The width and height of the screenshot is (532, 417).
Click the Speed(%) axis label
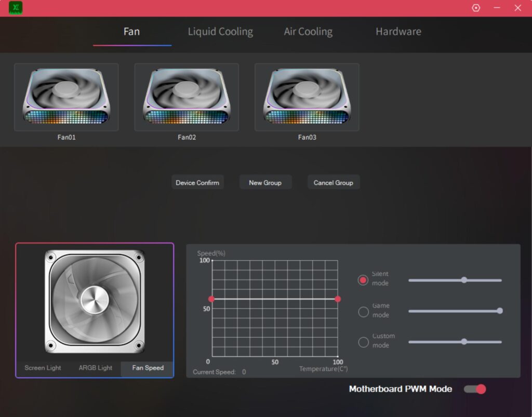click(x=211, y=253)
